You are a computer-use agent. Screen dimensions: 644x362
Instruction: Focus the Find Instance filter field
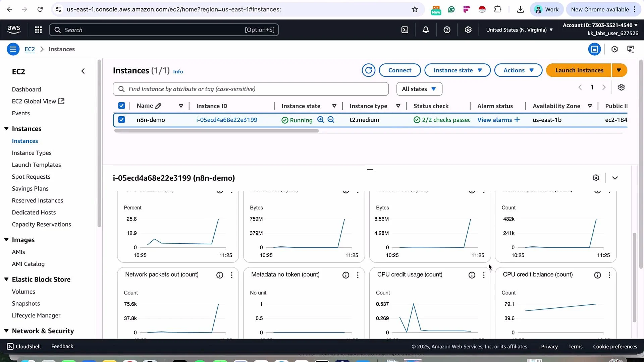(251, 89)
